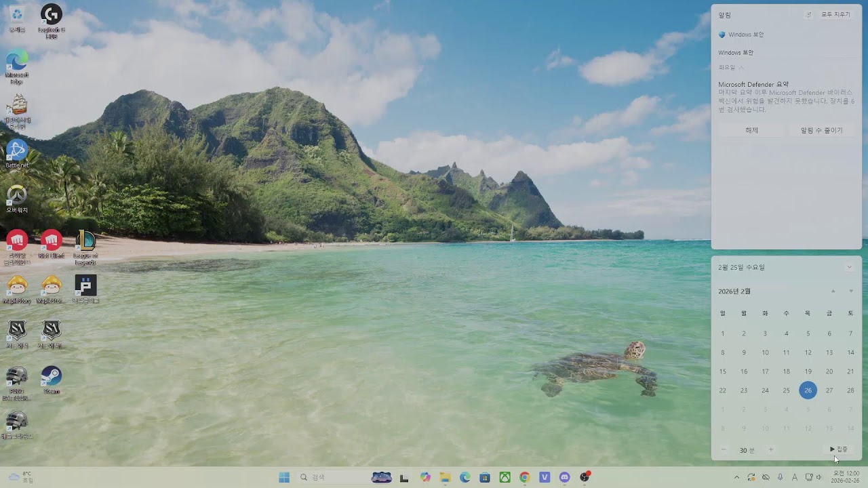Go to next month in calendar
The width and height of the screenshot is (868, 488).
[851, 291]
